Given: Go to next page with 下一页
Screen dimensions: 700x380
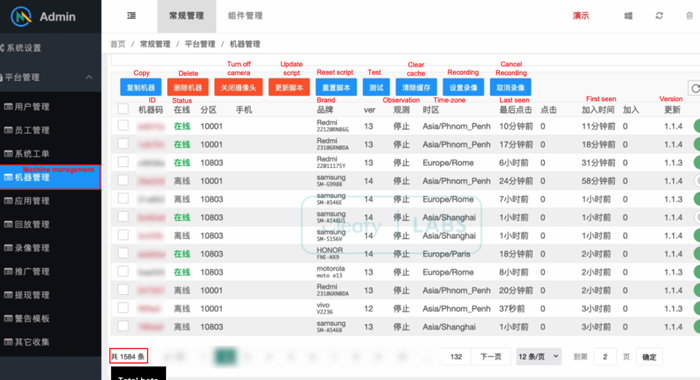Looking at the screenshot, I should point(491,356).
